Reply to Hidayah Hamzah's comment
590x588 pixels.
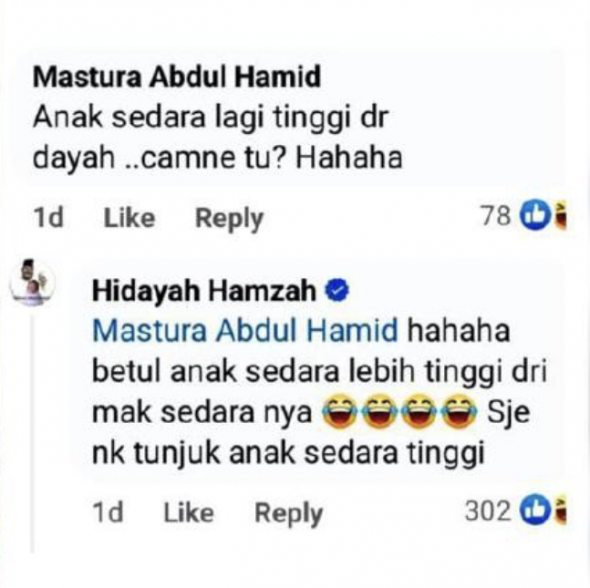pos(289,514)
